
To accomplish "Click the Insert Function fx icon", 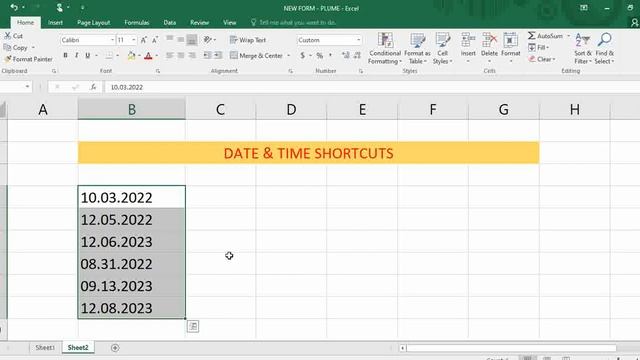I will click(x=93, y=87).
